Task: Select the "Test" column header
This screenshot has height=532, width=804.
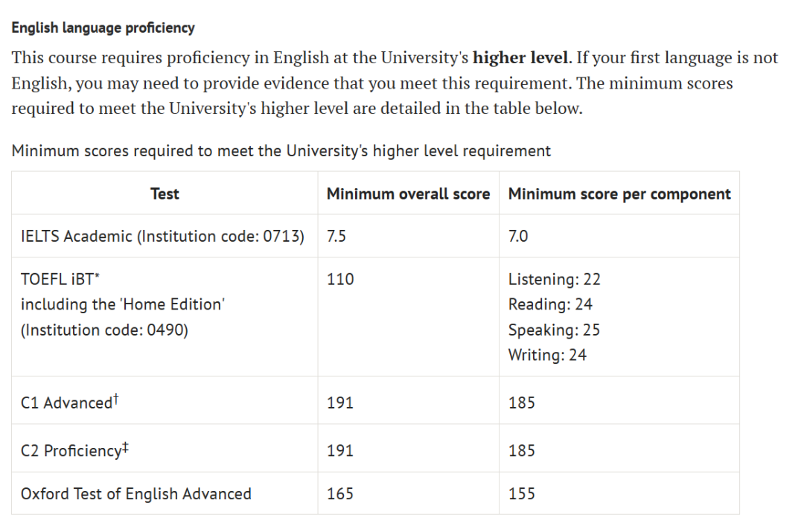Action: pyautogui.click(x=165, y=194)
